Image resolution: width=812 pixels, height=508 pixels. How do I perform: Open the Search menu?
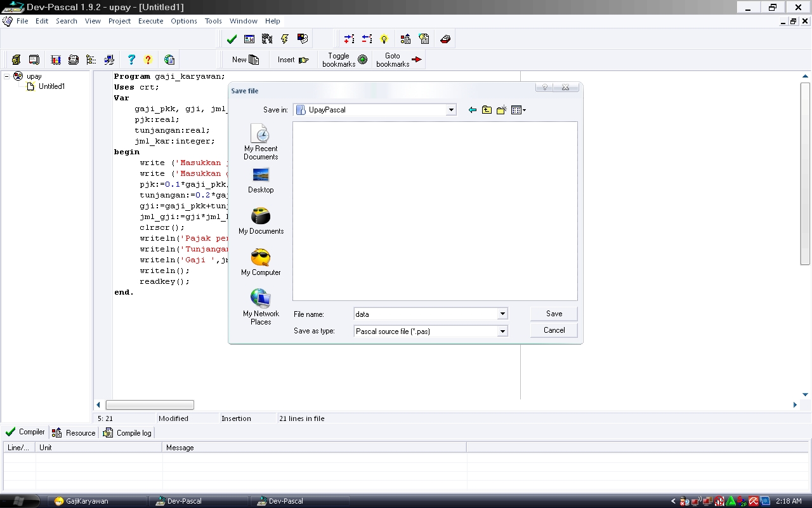click(x=67, y=21)
